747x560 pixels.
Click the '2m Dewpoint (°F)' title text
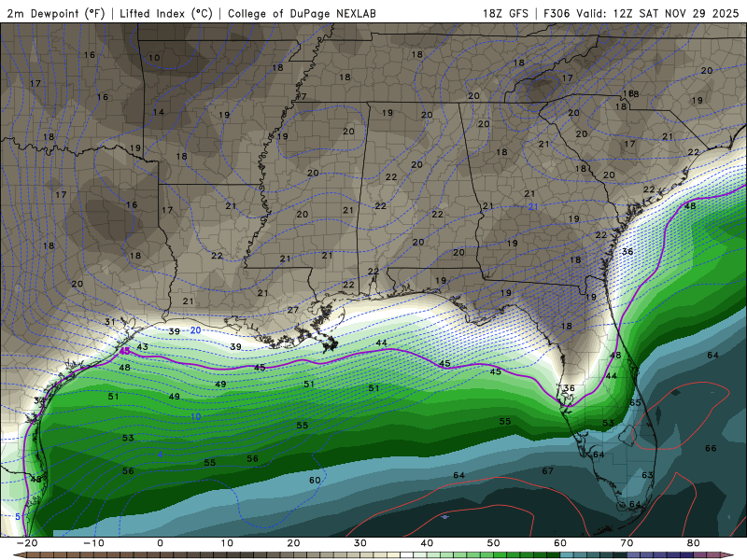click(x=56, y=13)
